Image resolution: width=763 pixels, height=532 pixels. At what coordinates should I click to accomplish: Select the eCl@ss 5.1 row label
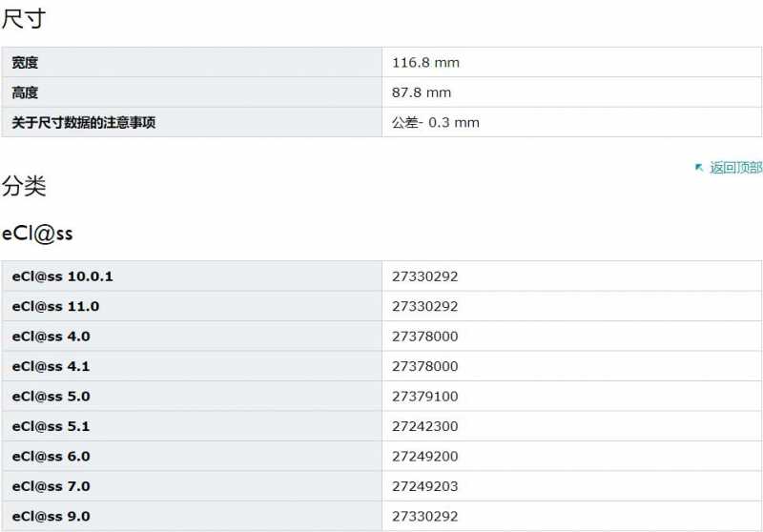(52, 426)
